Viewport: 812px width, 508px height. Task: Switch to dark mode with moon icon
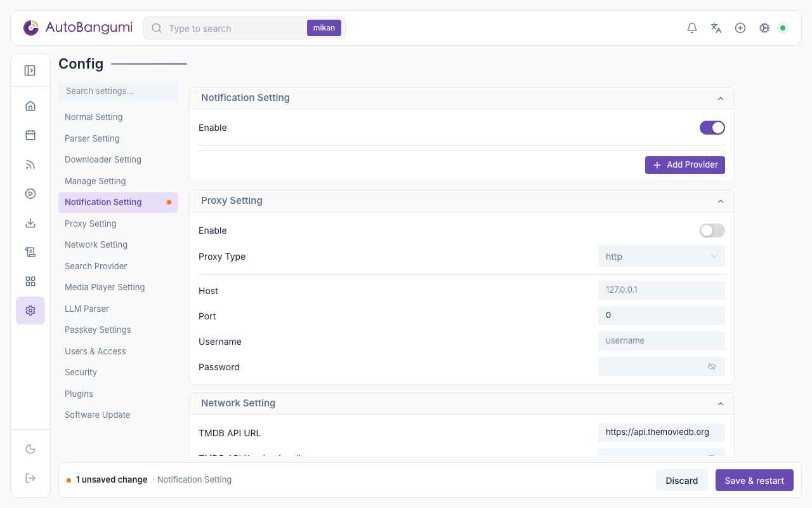pyautogui.click(x=30, y=449)
